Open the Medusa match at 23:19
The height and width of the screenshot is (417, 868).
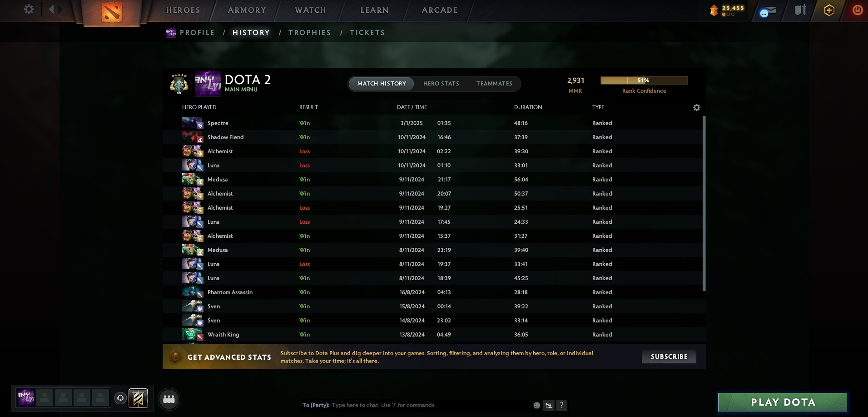tap(432, 250)
